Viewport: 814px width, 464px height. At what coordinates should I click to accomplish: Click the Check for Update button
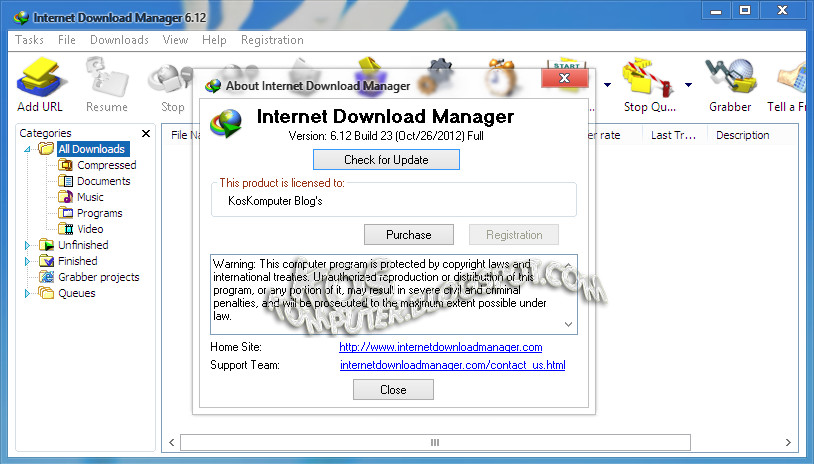386,159
